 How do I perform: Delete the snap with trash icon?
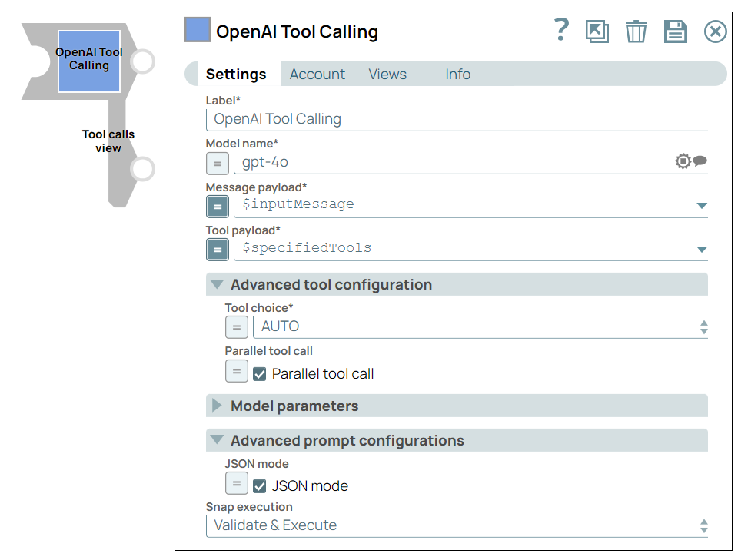tap(636, 31)
